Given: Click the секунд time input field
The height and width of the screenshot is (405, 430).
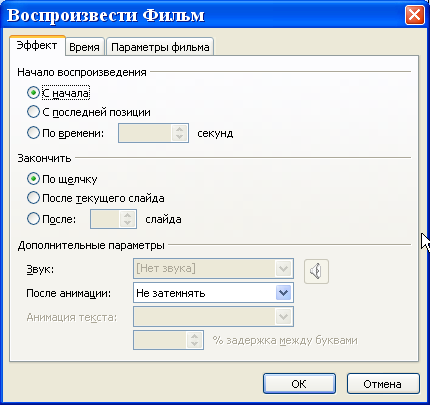Looking at the screenshot, I should pos(145,133).
